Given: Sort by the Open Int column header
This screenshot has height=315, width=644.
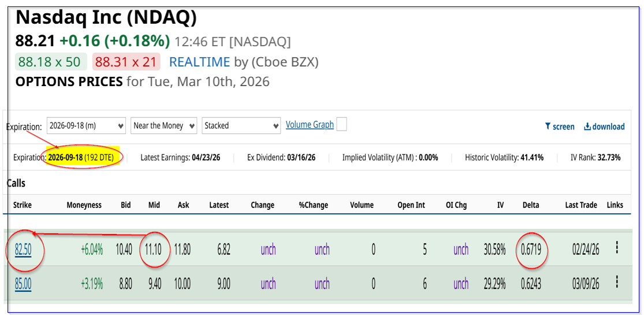Looking at the screenshot, I should click(411, 205).
